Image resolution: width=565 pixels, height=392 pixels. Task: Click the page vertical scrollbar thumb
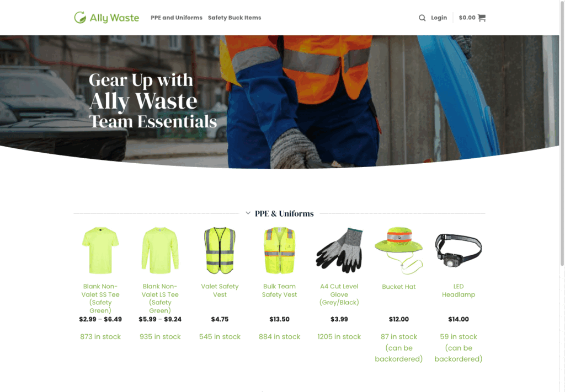562,133
